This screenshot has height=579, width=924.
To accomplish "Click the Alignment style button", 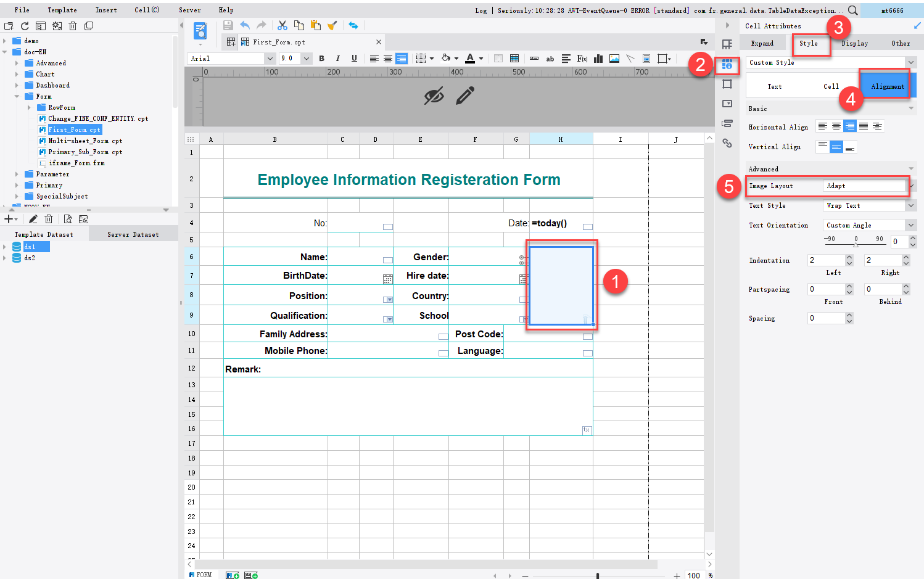I will 888,86.
